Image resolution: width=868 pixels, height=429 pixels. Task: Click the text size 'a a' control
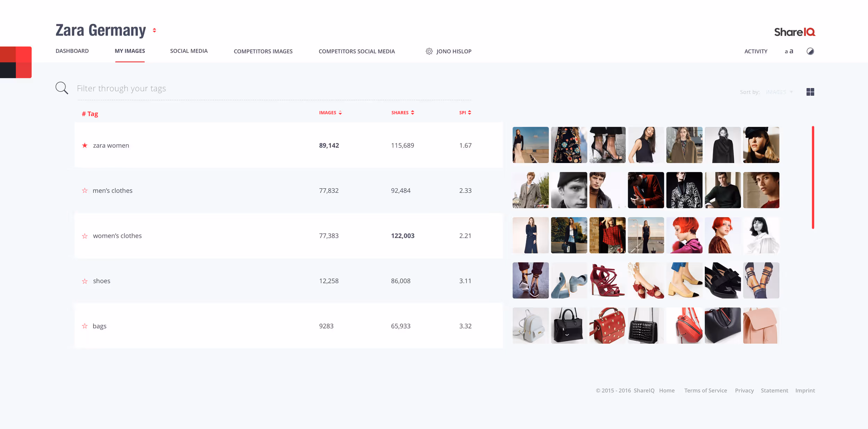(x=789, y=51)
